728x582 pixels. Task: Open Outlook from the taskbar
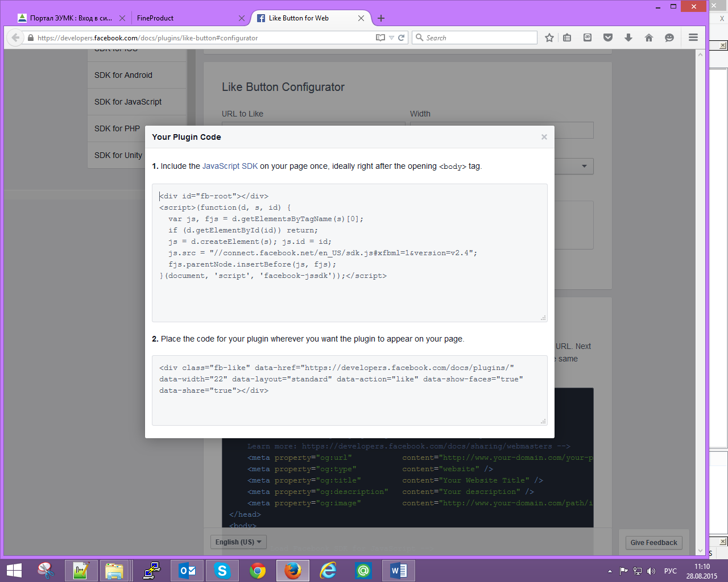click(187, 571)
